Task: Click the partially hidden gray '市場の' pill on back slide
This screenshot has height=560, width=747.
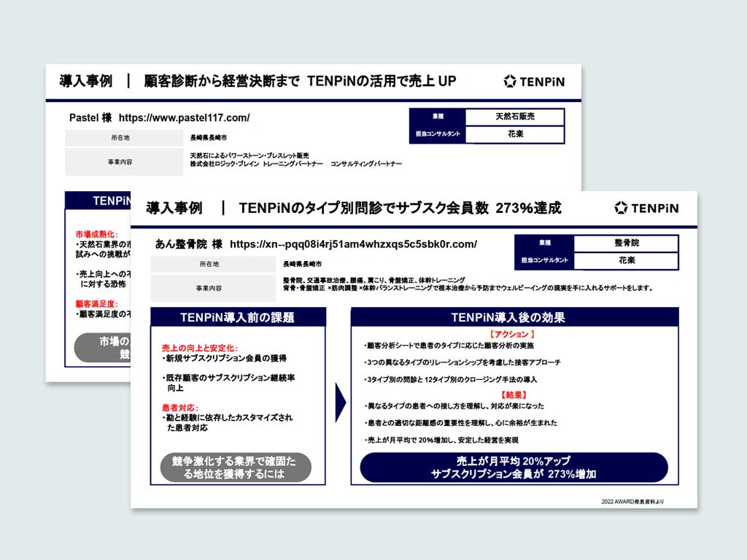Action: [102, 348]
